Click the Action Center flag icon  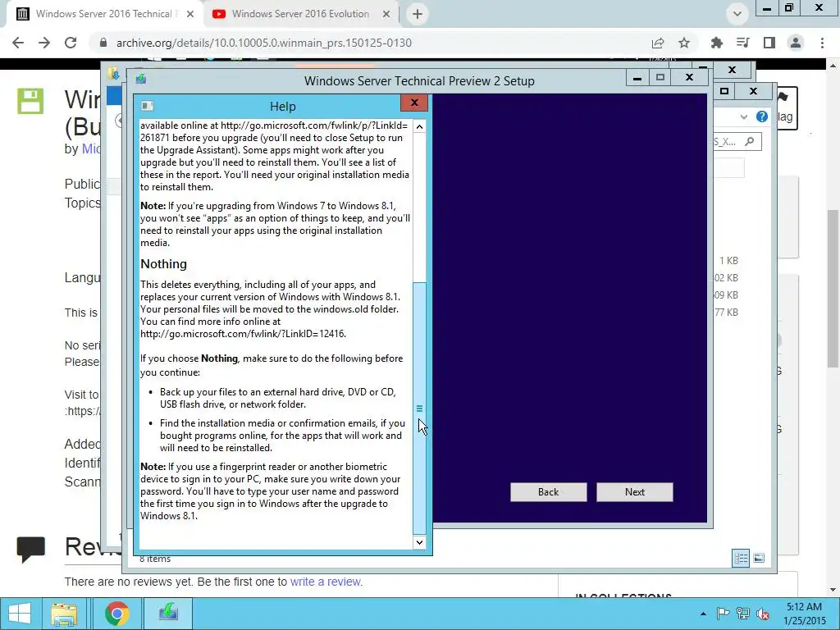(724, 614)
